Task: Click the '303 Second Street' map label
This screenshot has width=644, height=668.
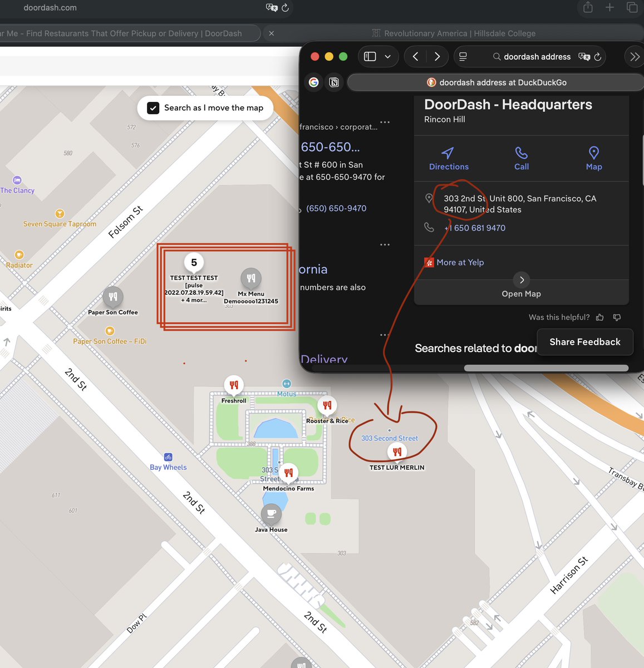Action: [x=389, y=438]
